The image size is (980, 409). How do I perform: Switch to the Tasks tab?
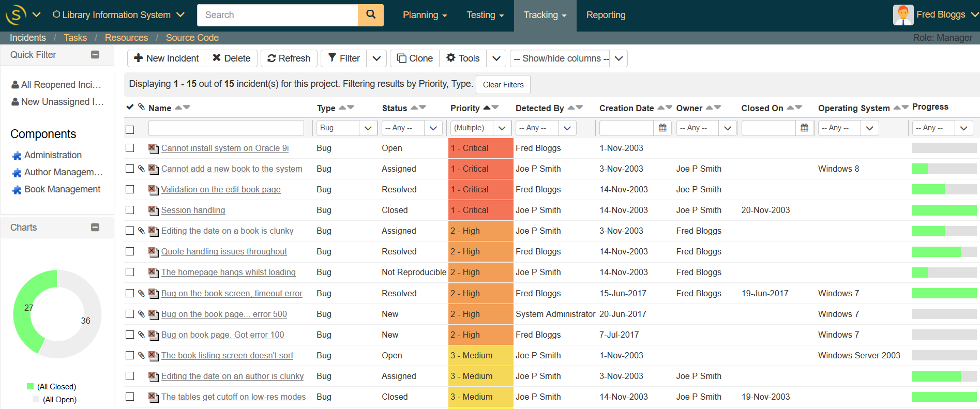pyautogui.click(x=75, y=38)
